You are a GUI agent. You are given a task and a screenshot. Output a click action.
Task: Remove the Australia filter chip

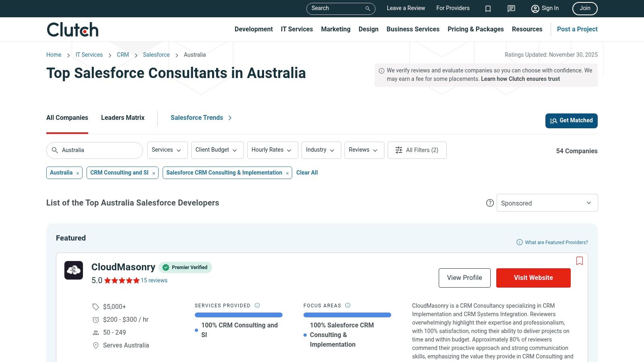[77, 173]
